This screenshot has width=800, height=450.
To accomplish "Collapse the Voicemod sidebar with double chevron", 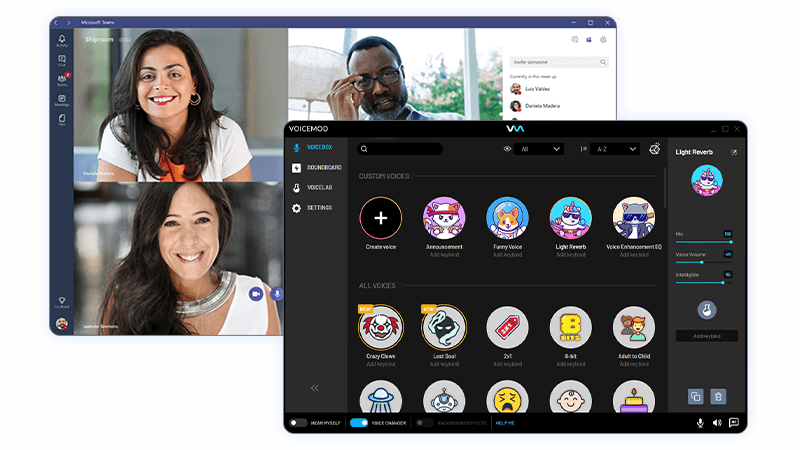I will tap(314, 388).
